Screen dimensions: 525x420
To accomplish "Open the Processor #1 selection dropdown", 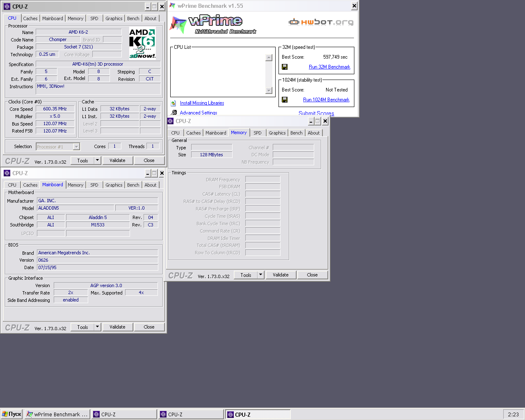I will (76, 146).
